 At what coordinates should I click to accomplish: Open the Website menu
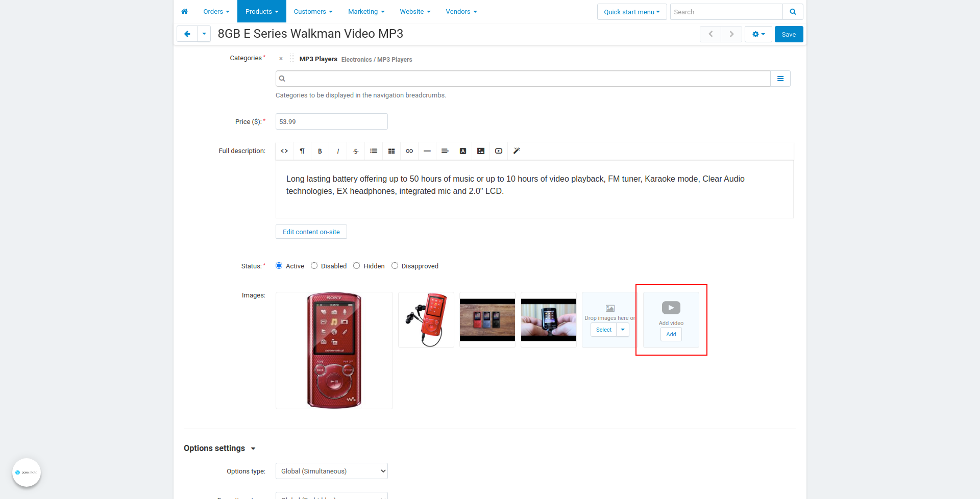click(x=415, y=11)
